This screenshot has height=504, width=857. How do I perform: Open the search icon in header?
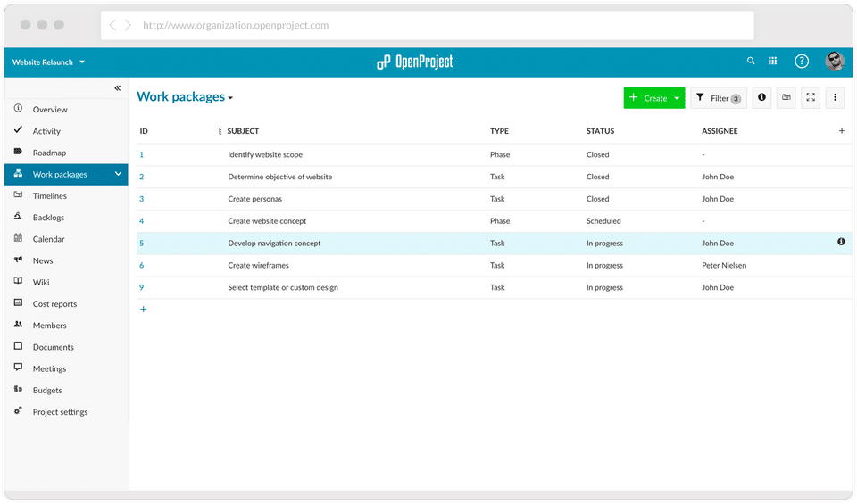[751, 62]
